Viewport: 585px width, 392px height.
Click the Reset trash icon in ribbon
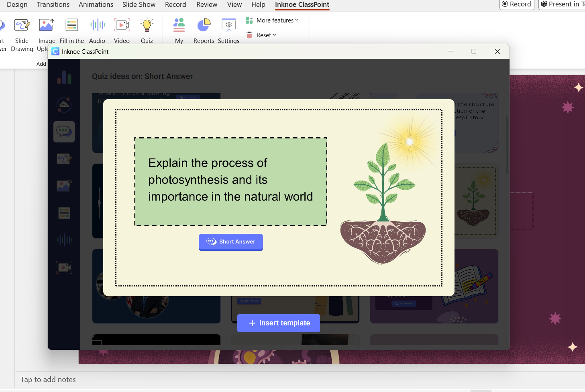(x=249, y=35)
